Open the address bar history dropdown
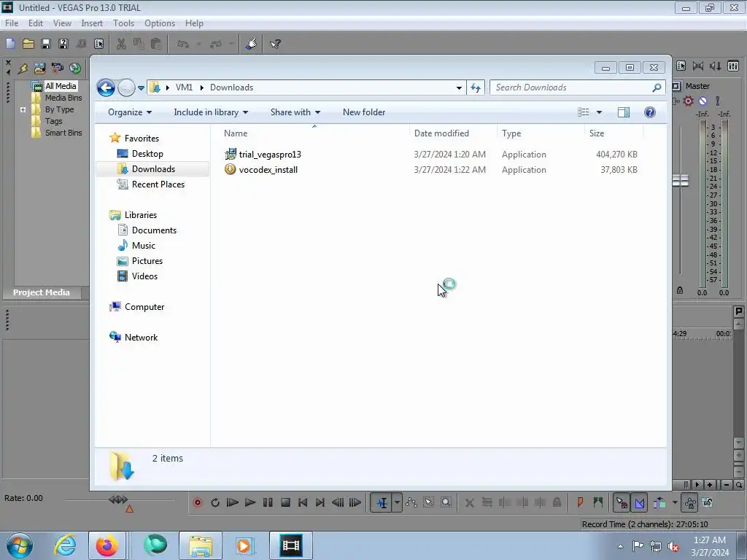 click(459, 87)
